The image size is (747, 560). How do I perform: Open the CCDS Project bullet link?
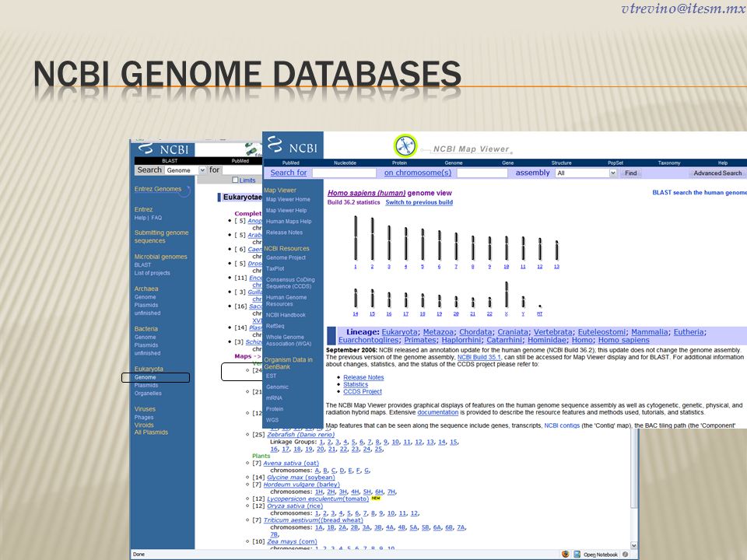363,391
